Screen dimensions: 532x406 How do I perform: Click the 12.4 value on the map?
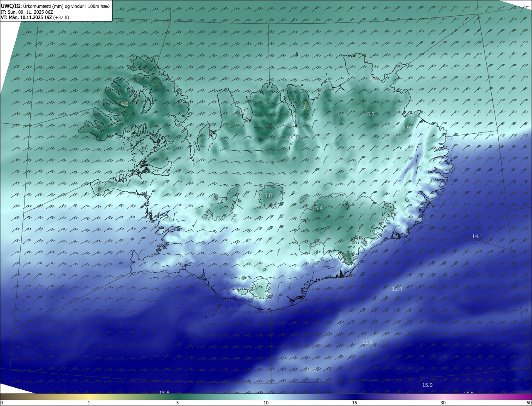coord(397,289)
